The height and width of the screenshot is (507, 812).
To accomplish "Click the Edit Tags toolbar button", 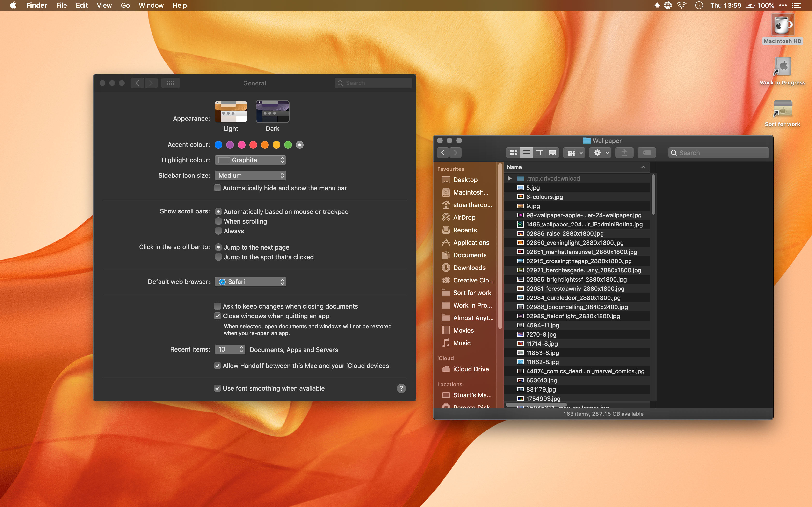I will (x=646, y=153).
